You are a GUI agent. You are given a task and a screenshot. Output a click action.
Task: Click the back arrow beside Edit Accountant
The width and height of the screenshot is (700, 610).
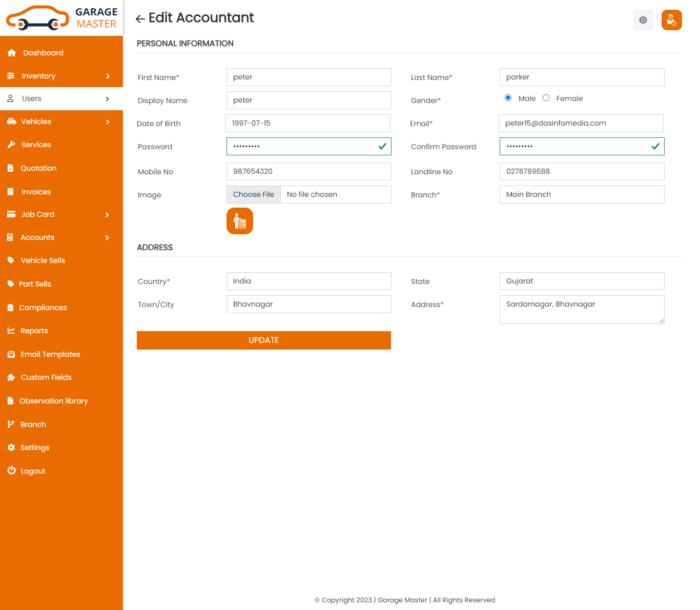click(140, 19)
